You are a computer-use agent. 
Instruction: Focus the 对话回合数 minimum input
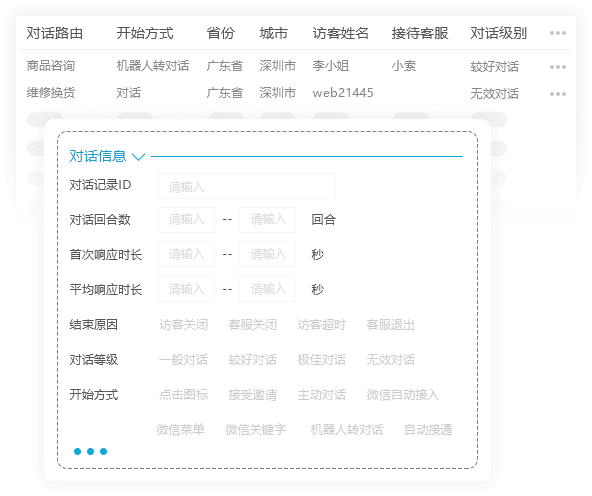coord(187,220)
